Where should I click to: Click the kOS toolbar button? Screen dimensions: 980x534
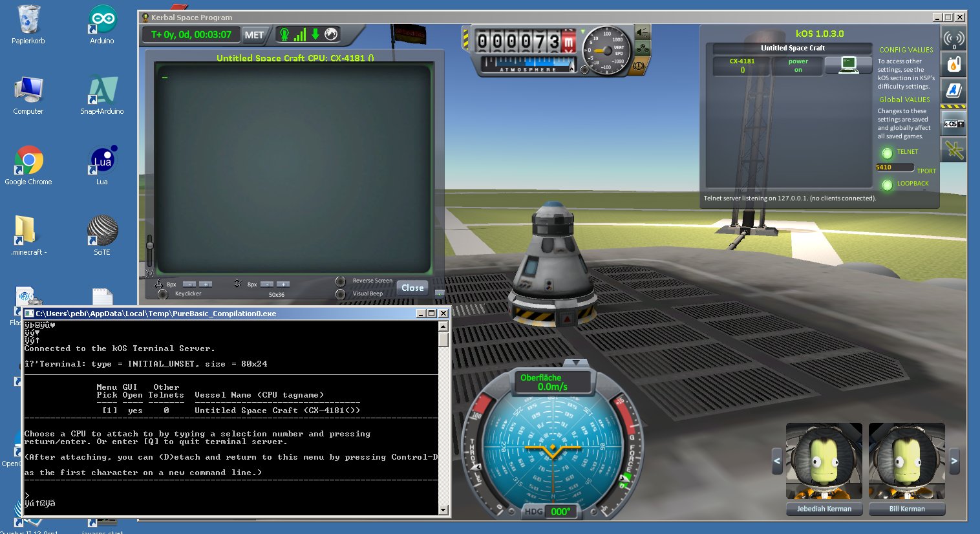953,123
